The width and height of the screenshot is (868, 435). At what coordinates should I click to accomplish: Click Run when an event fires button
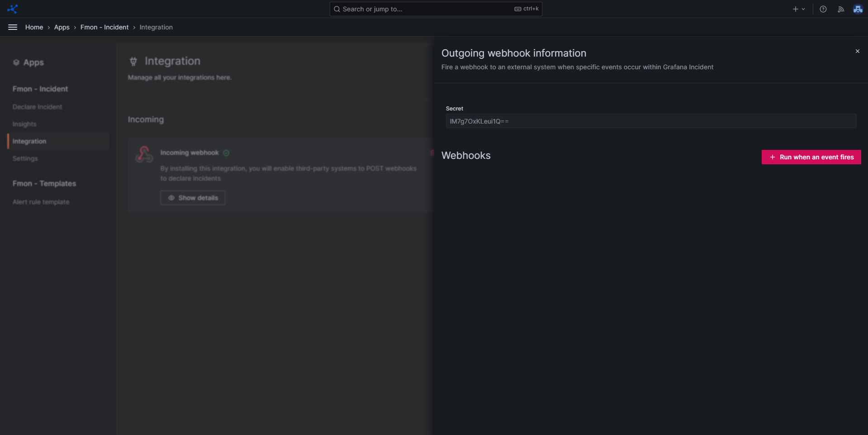click(x=811, y=157)
